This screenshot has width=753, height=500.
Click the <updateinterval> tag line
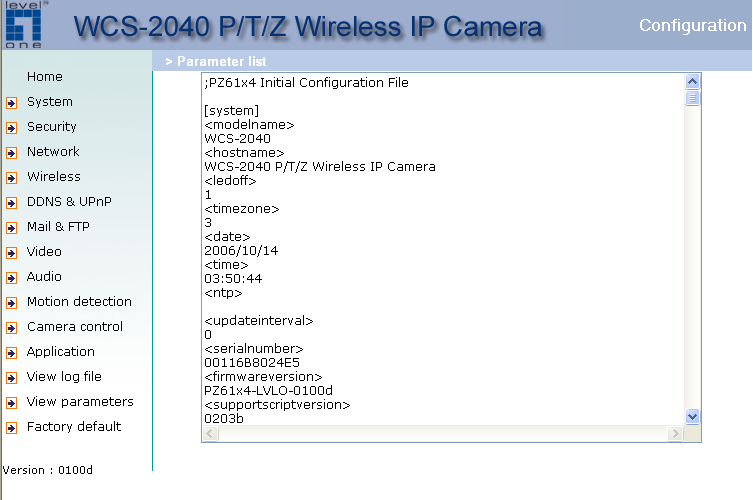259,321
